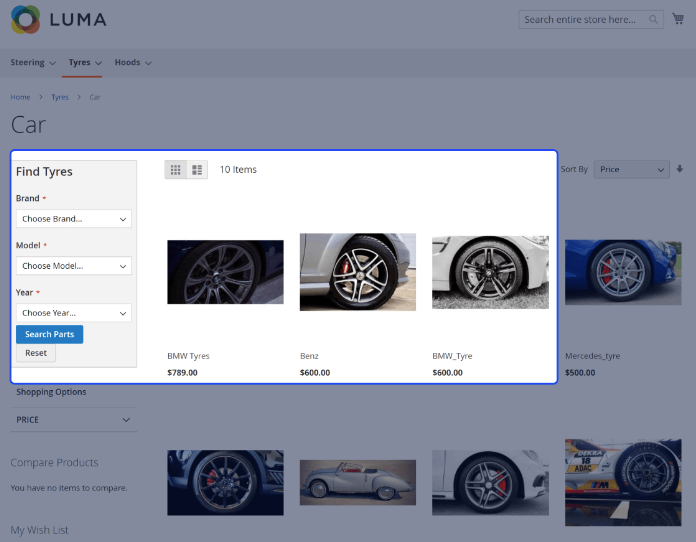Click the Compare Products heading
Screen dimensions: 696x542
pos(54,463)
